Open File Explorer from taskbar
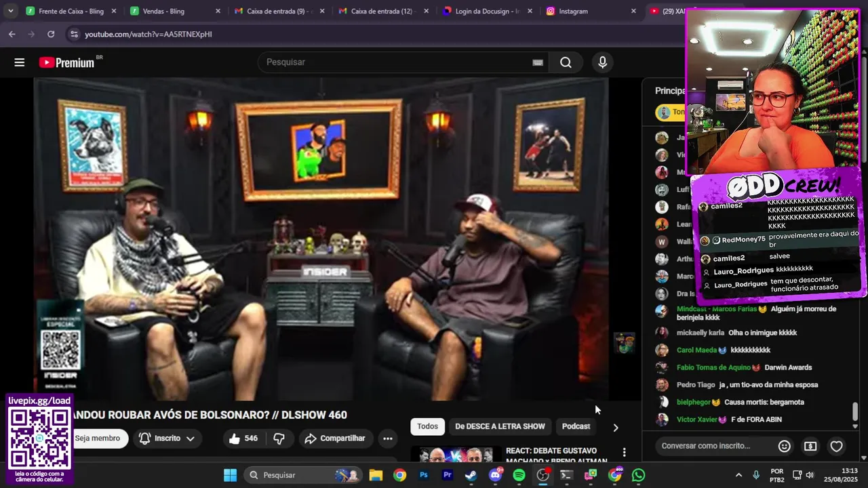 click(x=376, y=475)
